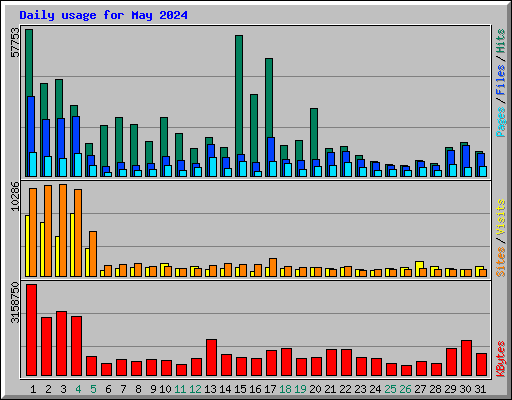
Task: Click day label 1 on x-axis
Action: tap(33, 389)
